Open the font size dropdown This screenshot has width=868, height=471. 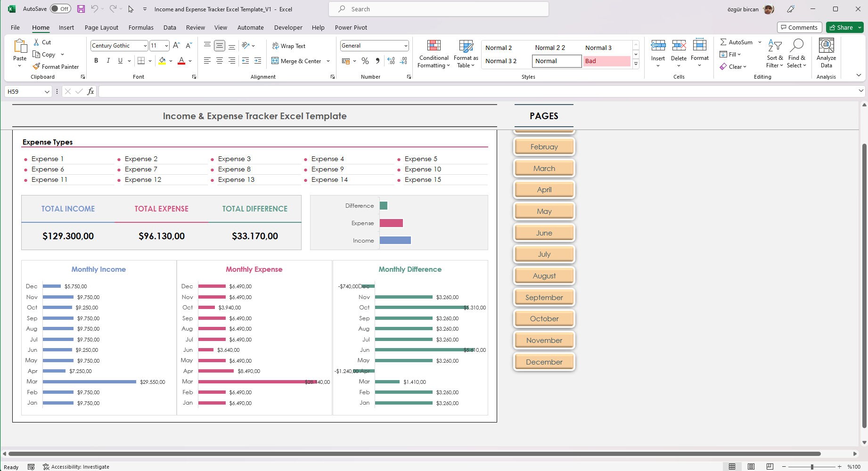pos(166,46)
